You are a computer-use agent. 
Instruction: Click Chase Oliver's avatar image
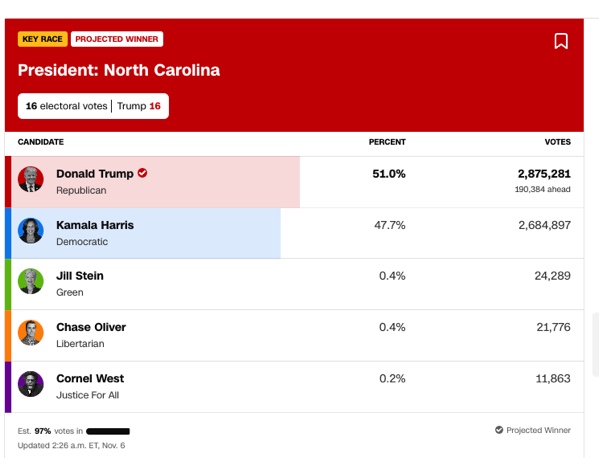[31, 333]
